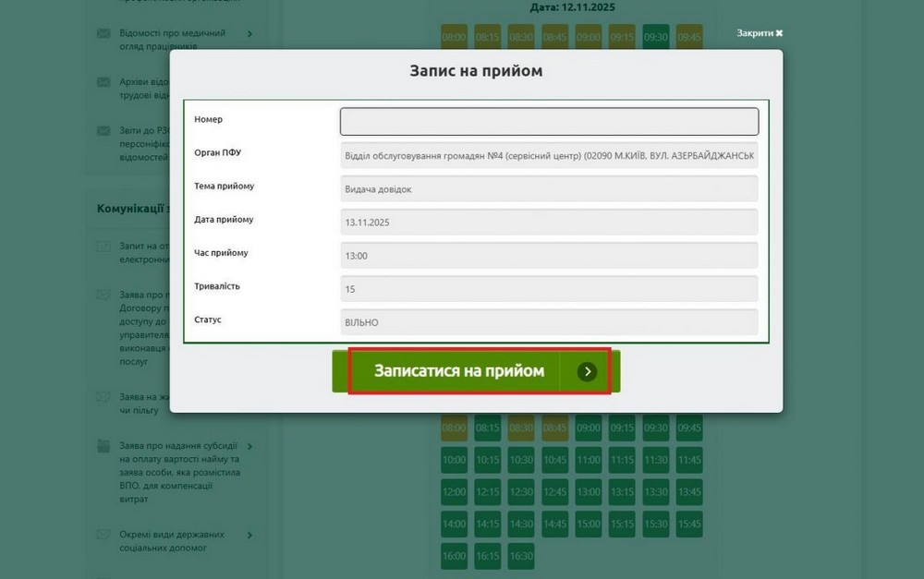924x579 pixels.
Task: Pick the 16:30 time slot
Action: click(520, 556)
